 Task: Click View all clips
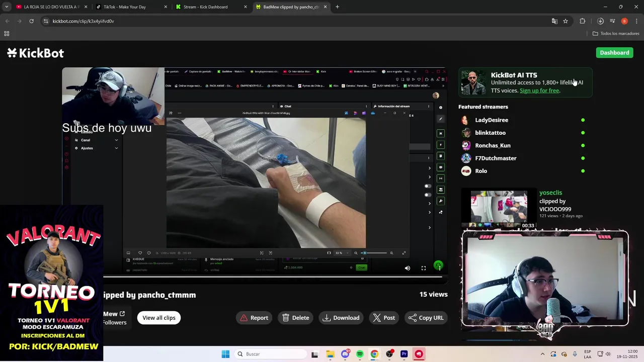[x=159, y=318]
